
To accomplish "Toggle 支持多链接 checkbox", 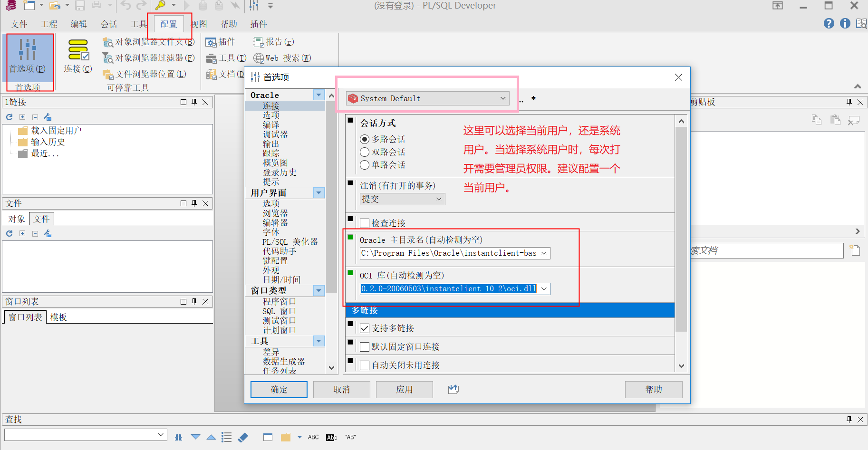I will click(x=365, y=328).
